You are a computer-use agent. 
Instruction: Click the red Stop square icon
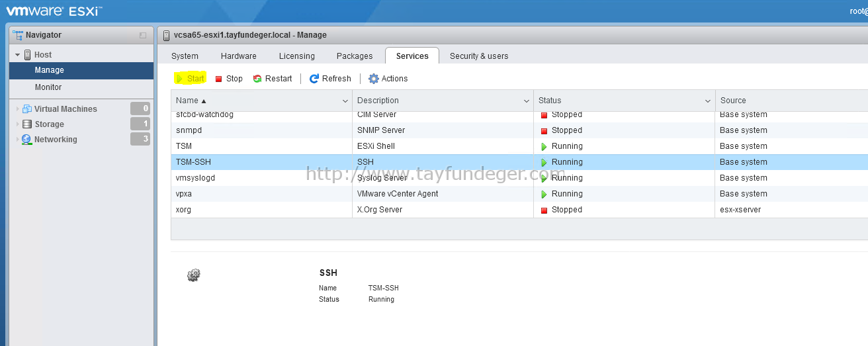tap(219, 79)
